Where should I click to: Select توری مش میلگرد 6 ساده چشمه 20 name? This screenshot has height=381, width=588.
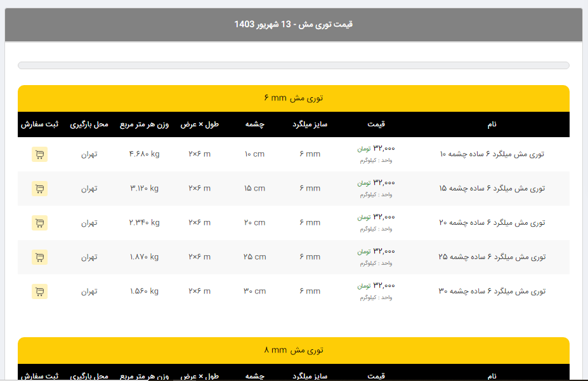(492, 223)
